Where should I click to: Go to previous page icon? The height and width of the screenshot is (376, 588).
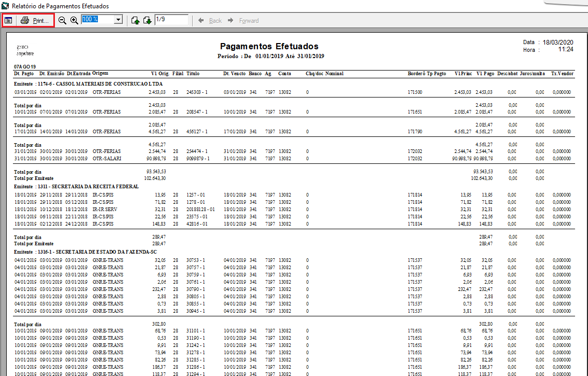point(135,20)
